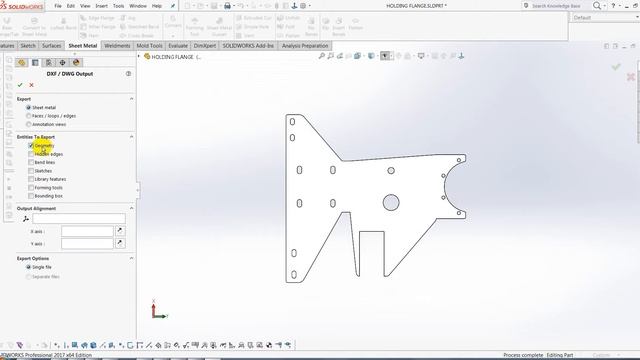Switch to the Evaluate tab
The width and height of the screenshot is (640, 360).
178,46
